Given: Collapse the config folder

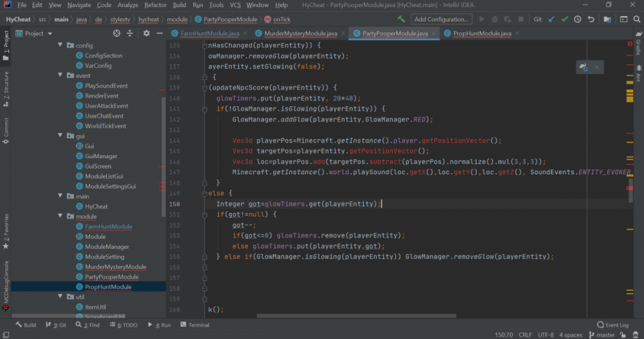Looking at the screenshot, I should [60, 45].
